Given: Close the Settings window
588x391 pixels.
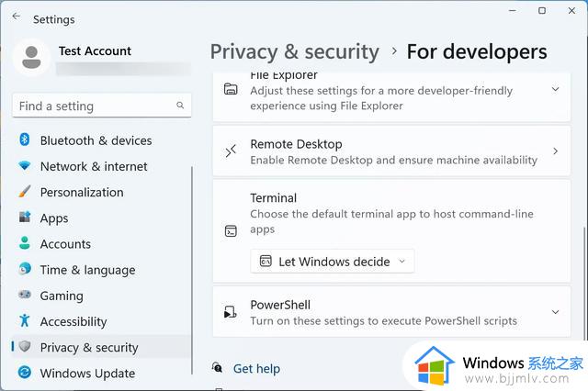Looking at the screenshot, I should (x=571, y=10).
